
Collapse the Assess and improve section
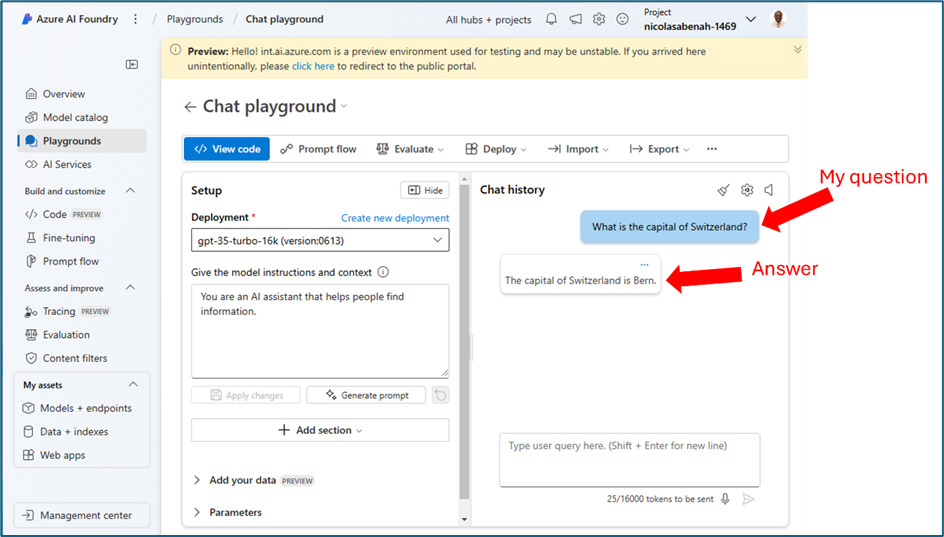tap(130, 288)
